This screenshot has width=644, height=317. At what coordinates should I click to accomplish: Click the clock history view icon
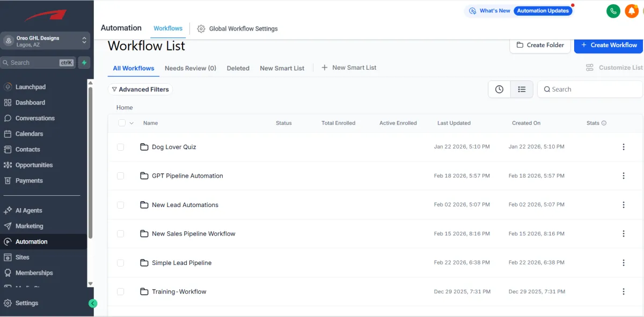pyautogui.click(x=499, y=90)
